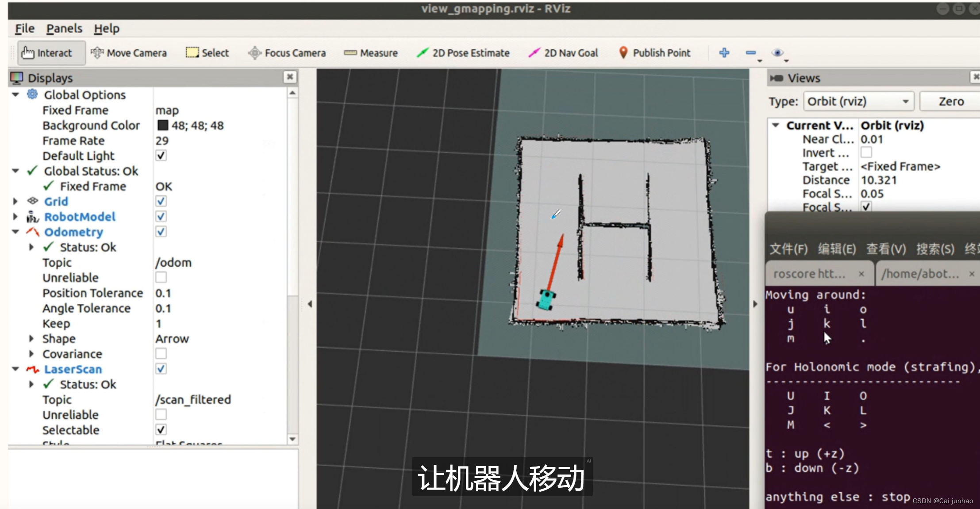The height and width of the screenshot is (509, 980).
Task: Expand the RobotModel display node
Action: pos(15,216)
